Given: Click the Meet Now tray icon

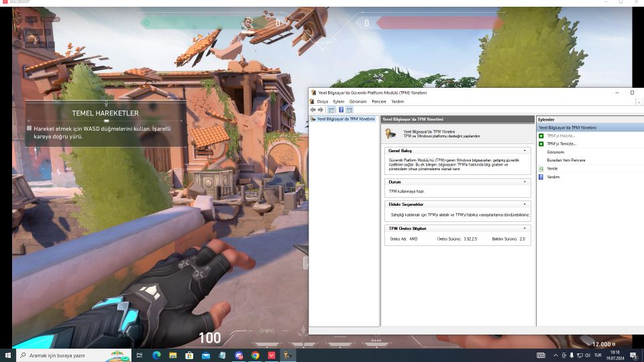Looking at the screenshot, I should point(564,355).
